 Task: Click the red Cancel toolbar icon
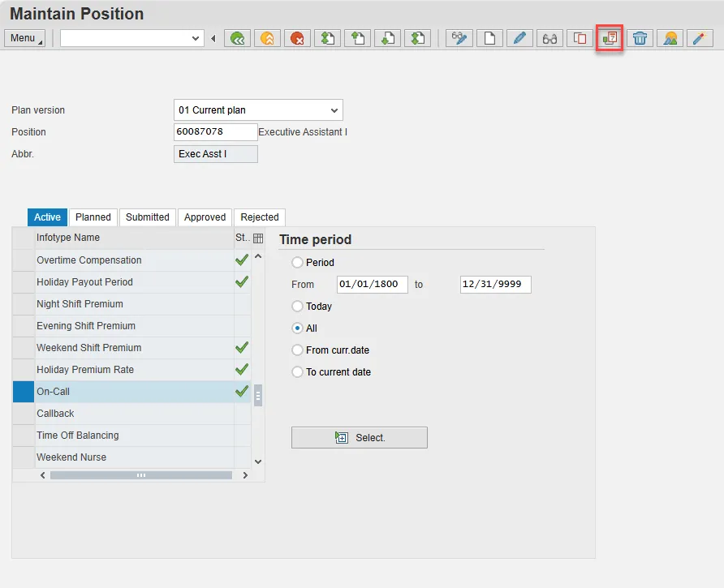point(297,38)
